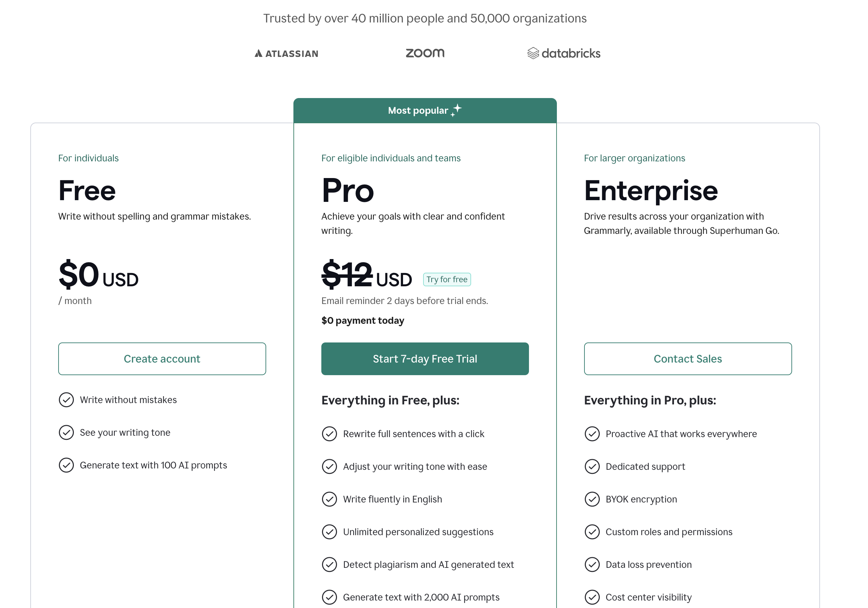This screenshot has height=608, width=868.
Task: Click checkmark icon for Write without mistakes
Action: [x=66, y=400]
